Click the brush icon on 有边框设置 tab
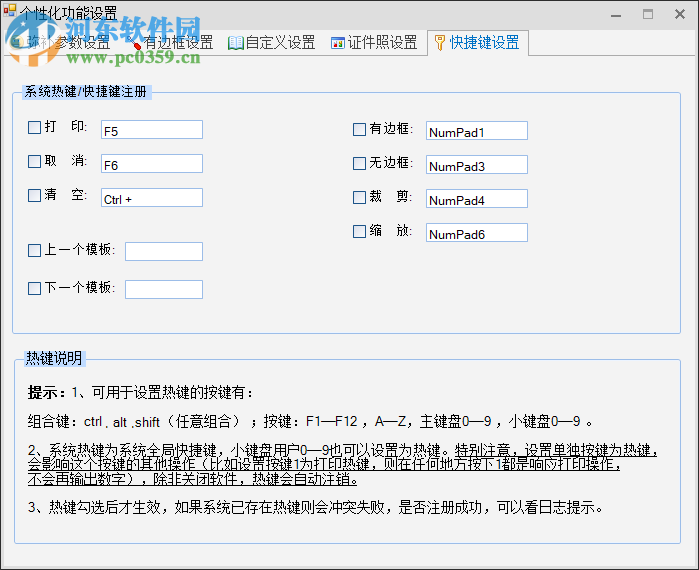 click(x=134, y=43)
